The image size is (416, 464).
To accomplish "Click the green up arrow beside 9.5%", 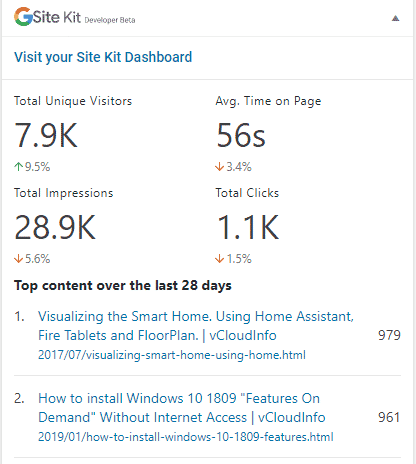I will pyautogui.click(x=19, y=166).
